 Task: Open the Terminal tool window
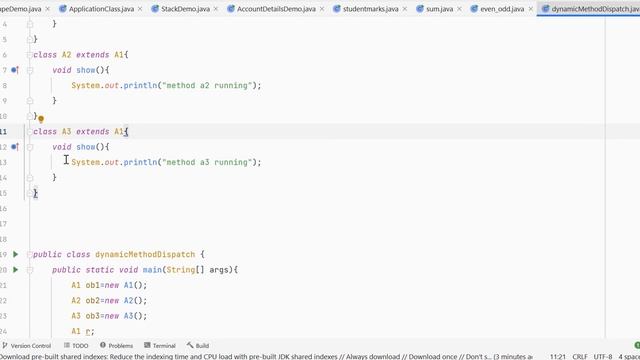(x=160, y=346)
